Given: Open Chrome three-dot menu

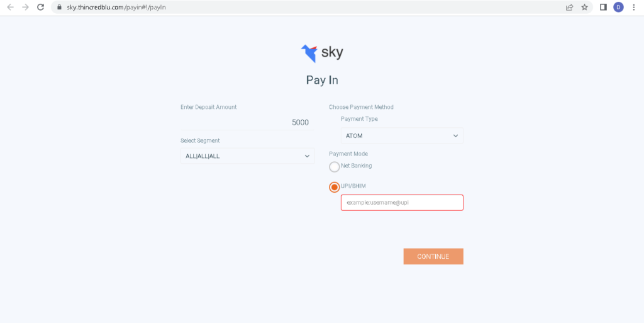Looking at the screenshot, I should pos(635,8).
